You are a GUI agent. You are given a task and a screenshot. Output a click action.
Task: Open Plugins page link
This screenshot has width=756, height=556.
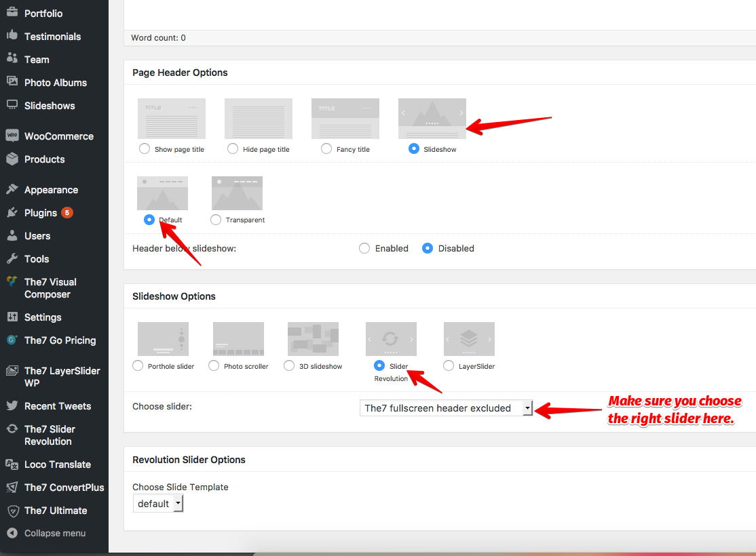pyautogui.click(x=41, y=213)
